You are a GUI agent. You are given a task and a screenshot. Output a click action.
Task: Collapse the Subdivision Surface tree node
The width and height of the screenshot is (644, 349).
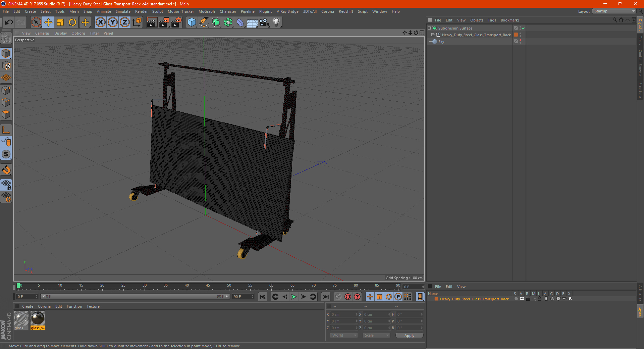pyautogui.click(x=429, y=28)
